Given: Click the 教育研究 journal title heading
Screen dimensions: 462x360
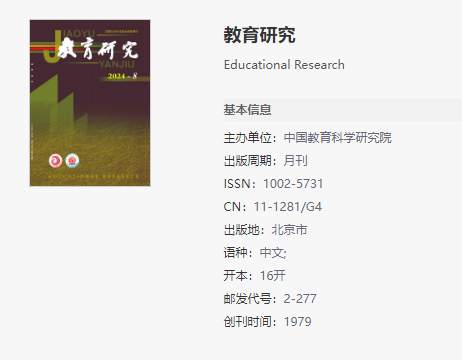Looking at the screenshot, I should point(259,35).
